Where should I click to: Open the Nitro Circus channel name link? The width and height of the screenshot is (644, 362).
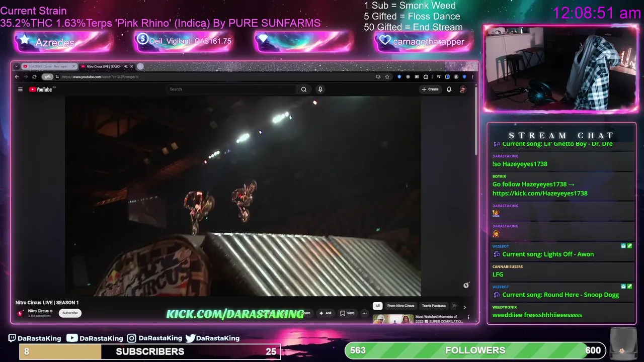(38, 311)
